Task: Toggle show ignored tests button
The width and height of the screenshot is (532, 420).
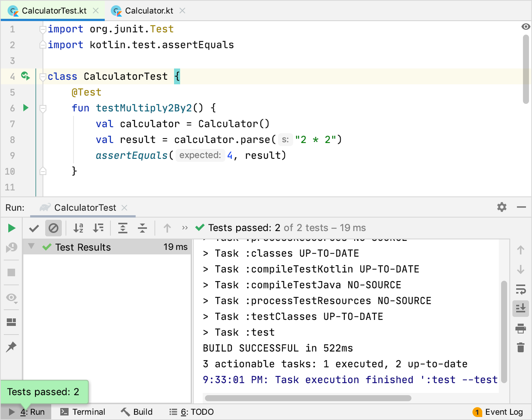Action: click(x=54, y=228)
